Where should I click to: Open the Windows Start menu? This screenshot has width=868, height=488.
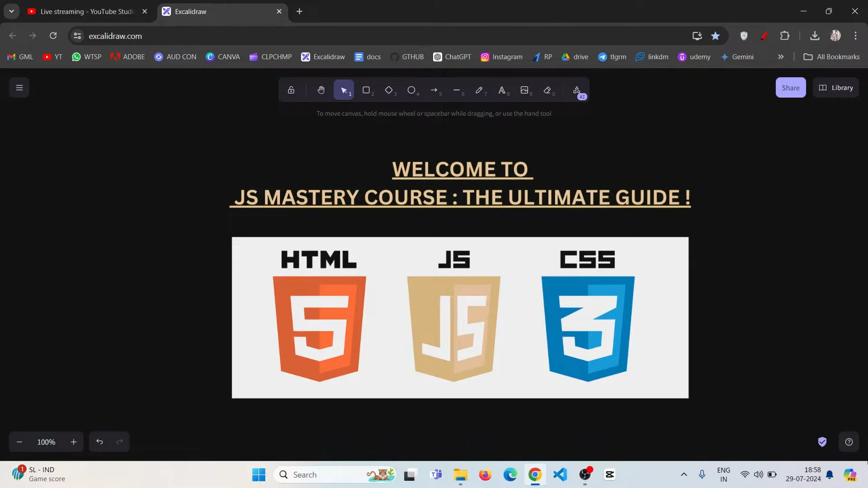259,474
